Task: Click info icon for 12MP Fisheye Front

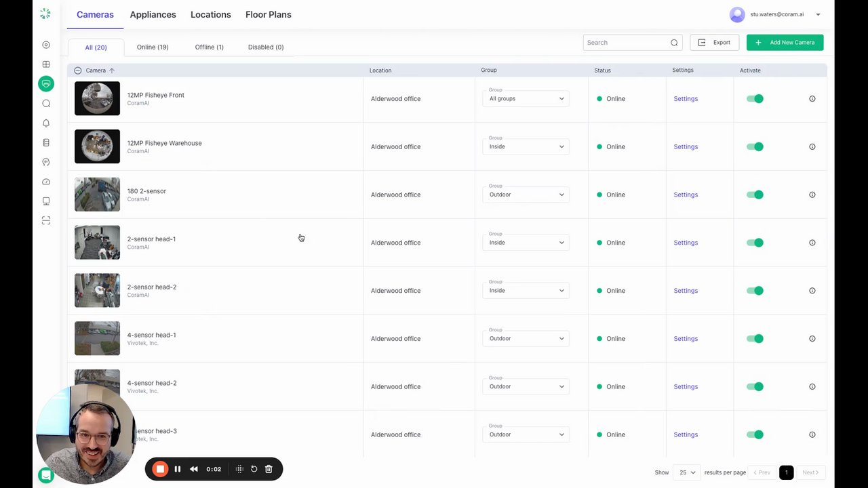Action: (812, 99)
